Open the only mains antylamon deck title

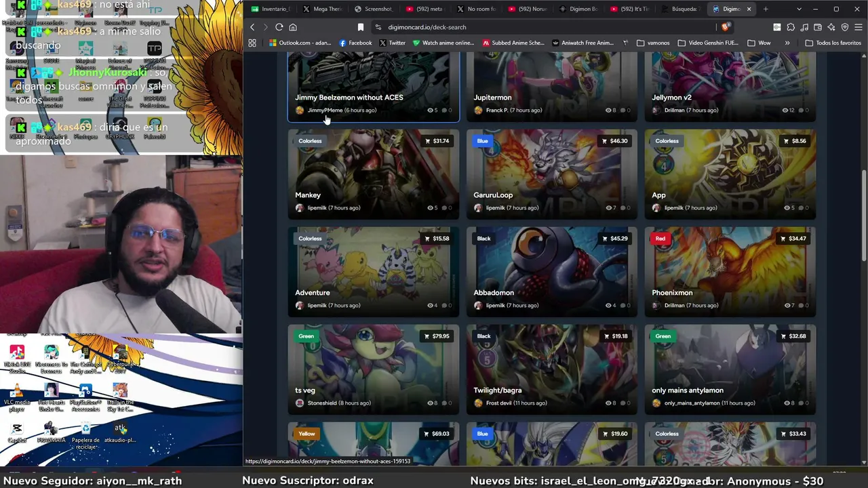point(688,390)
